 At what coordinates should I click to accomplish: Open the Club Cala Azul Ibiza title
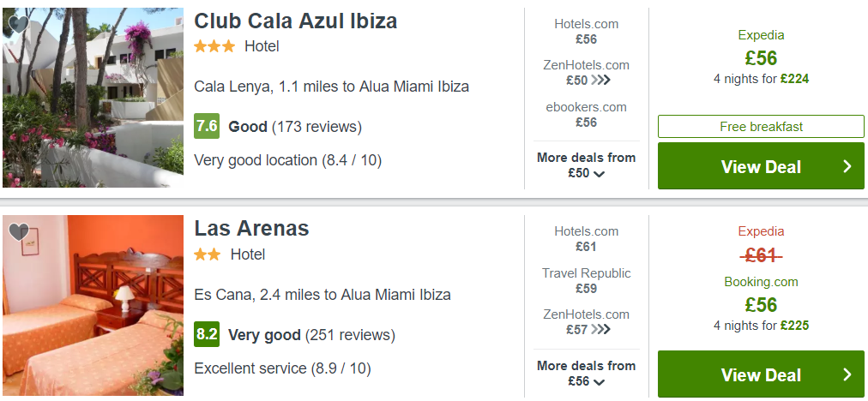pyautogui.click(x=296, y=21)
